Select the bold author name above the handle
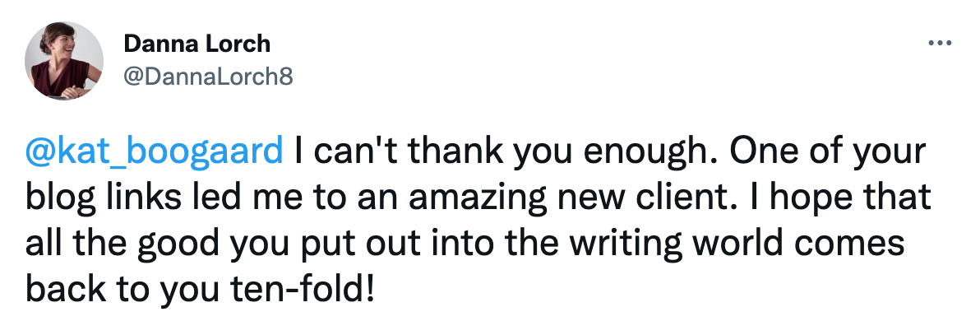The image size is (980, 321). tap(196, 44)
